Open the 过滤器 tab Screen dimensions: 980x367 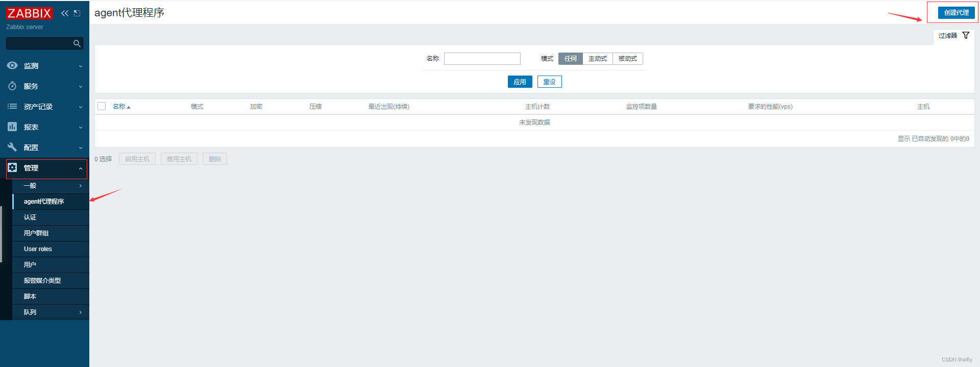click(953, 36)
